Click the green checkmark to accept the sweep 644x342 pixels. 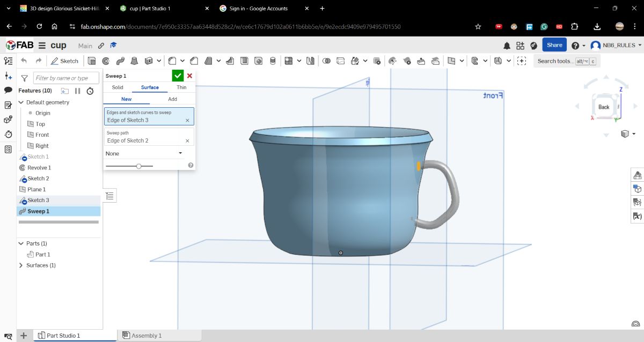pos(178,76)
